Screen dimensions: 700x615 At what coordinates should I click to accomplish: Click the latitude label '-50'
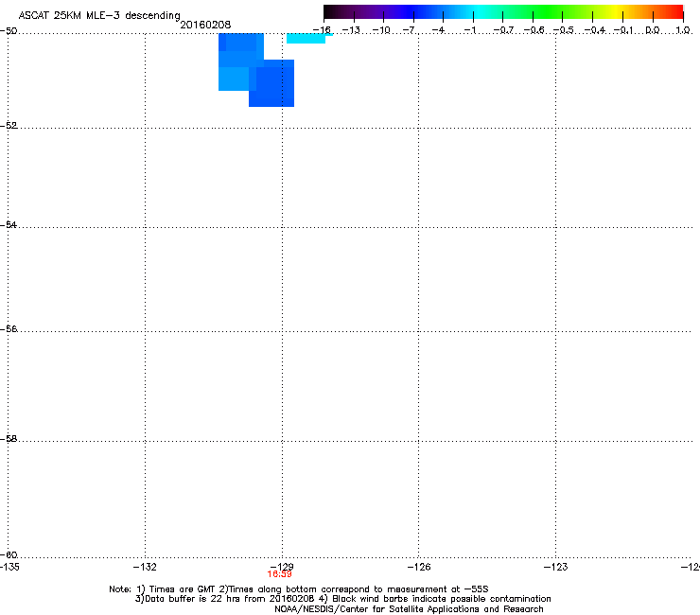coord(9,31)
